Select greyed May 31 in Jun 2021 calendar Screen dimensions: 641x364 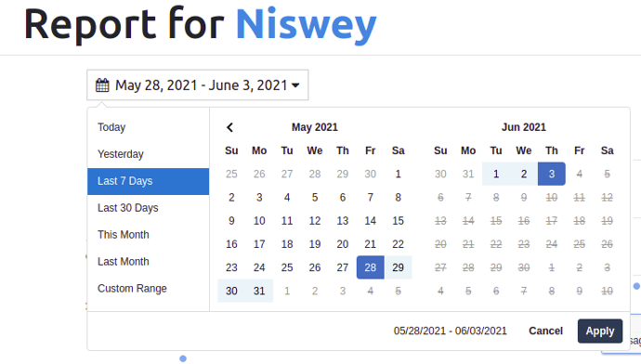pyautogui.click(x=468, y=174)
